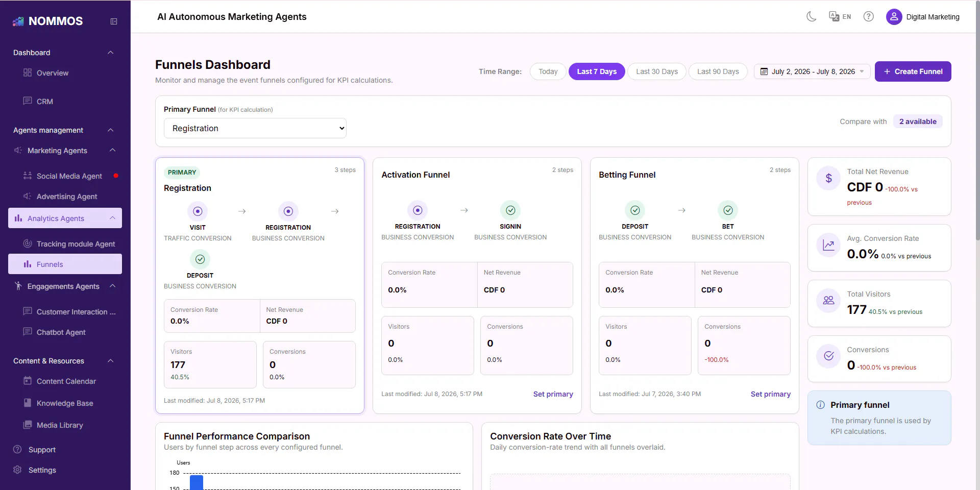Set Activation Funnel as primary
Screen dimensions: 980x490
point(553,394)
